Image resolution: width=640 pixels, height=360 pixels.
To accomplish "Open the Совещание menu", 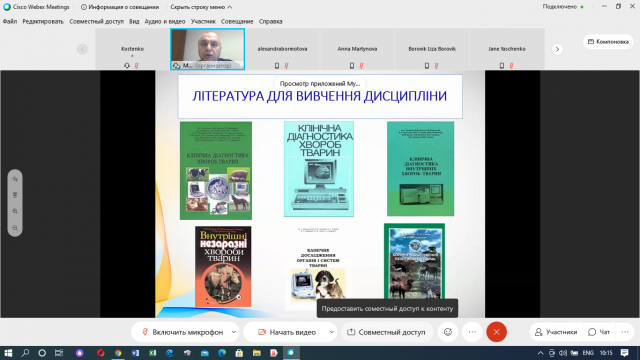I will pos(237,21).
